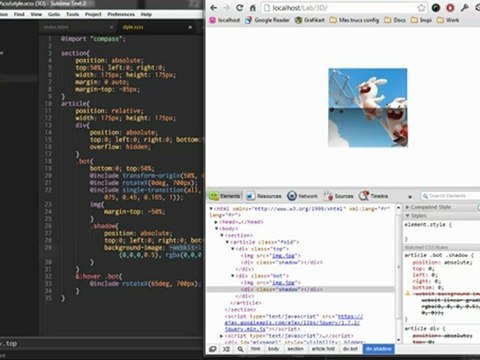
Task: Click element.style rule in Styles pane
Action: [x=428, y=225]
